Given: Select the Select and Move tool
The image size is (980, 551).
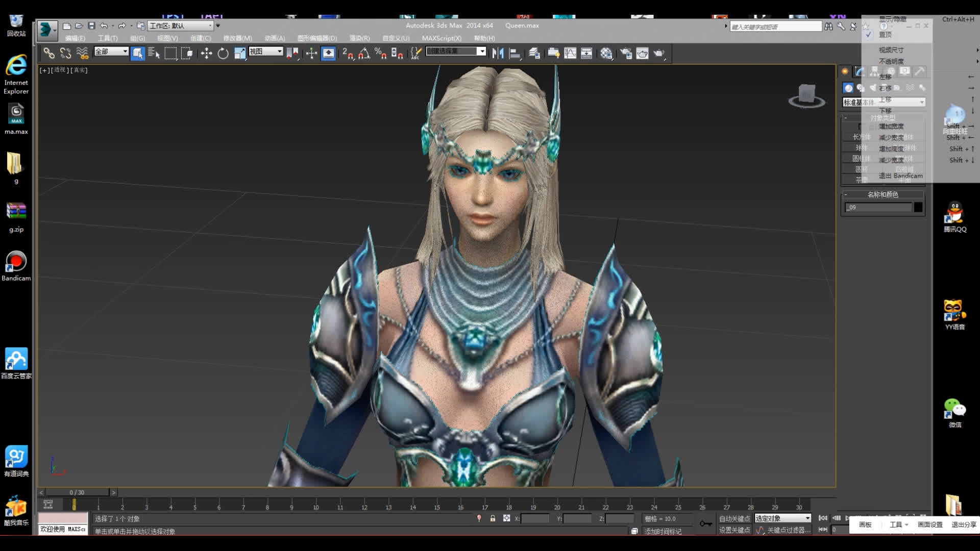Looking at the screenshot, I should [x=206, y=53].
